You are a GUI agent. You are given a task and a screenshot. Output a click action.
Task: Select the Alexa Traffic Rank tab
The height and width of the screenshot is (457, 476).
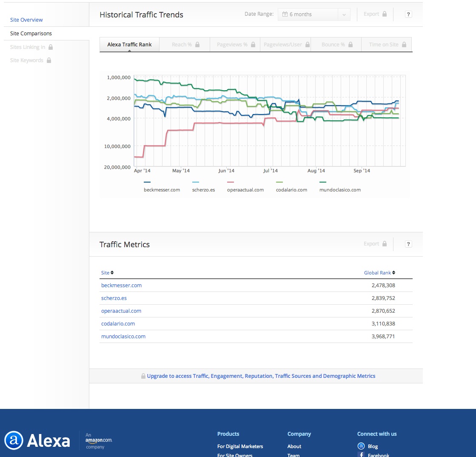click(129, 44)
